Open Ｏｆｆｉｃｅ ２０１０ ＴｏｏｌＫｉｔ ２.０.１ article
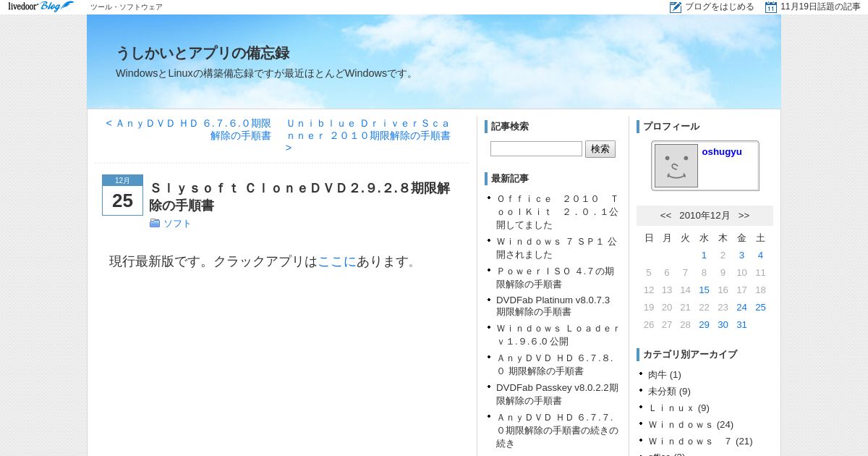868x456 pixels. (557, 211)
